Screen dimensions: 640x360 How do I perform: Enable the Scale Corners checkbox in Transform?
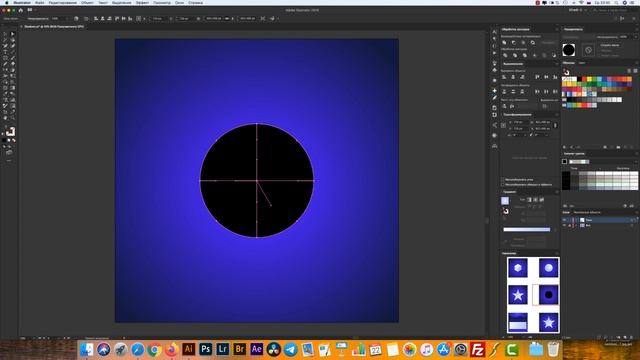503,180
